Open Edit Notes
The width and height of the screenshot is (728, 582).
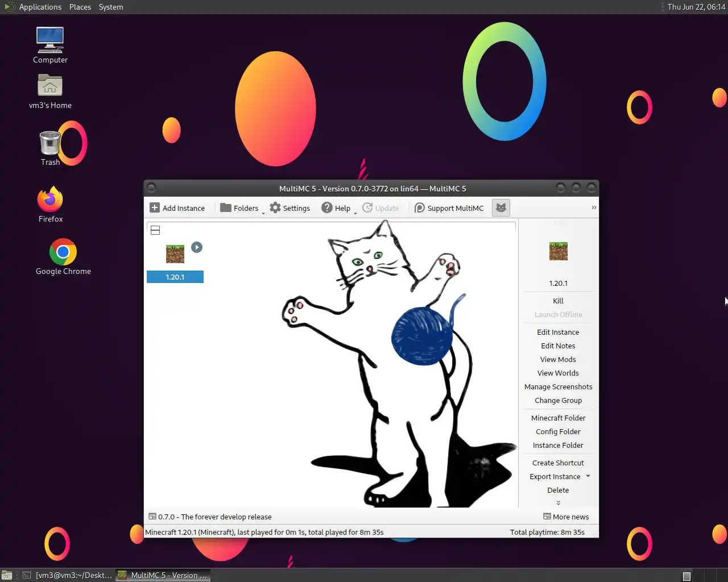pyautogui.click(x=559, y=346)
